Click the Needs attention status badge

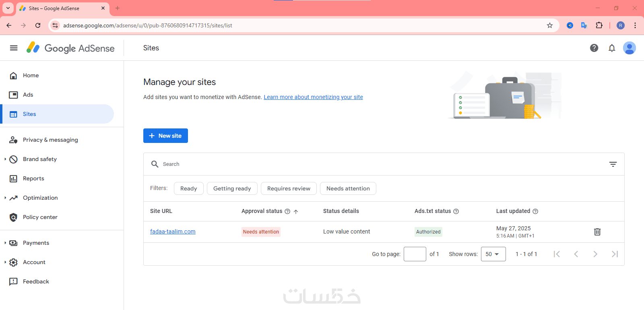(261, 232)
